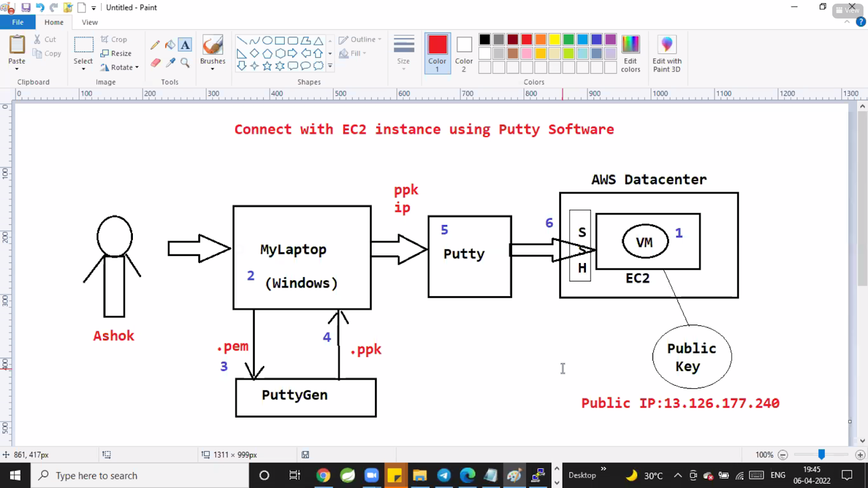Click the zoom out minus button
Image resolution: width=868 pixels, height=488 pixels.
[x=783, y=455]
